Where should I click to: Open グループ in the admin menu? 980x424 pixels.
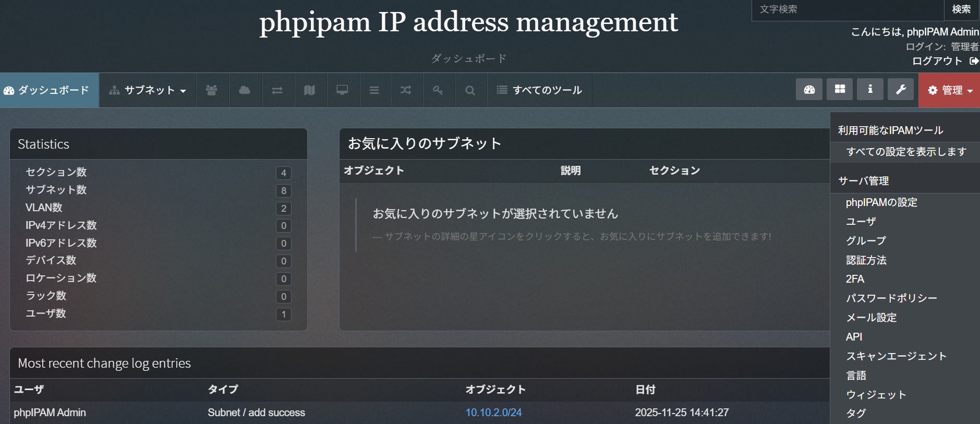(866, 241)
